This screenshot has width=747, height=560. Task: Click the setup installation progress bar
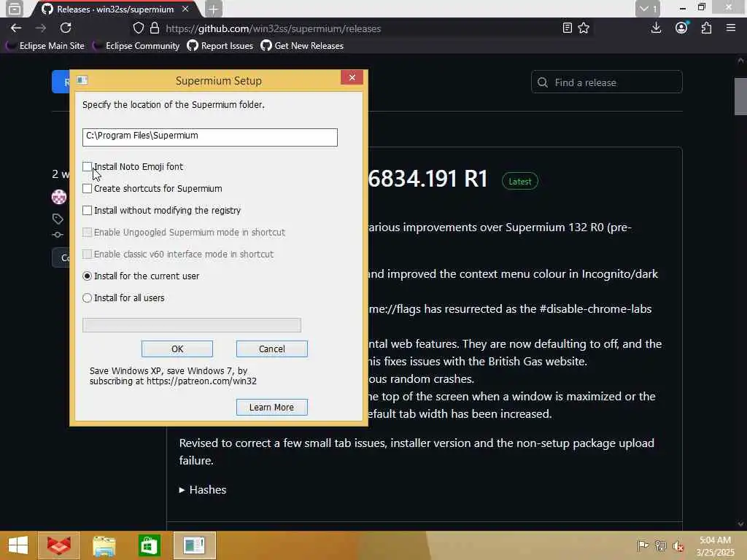click(192, 325)
